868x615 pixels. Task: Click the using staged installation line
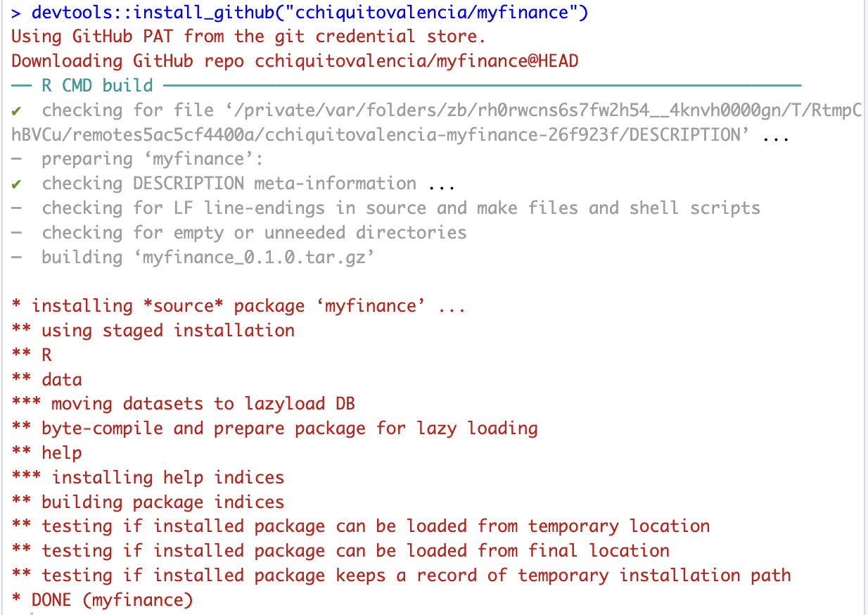pyautogui.click(x=153, y=330)
